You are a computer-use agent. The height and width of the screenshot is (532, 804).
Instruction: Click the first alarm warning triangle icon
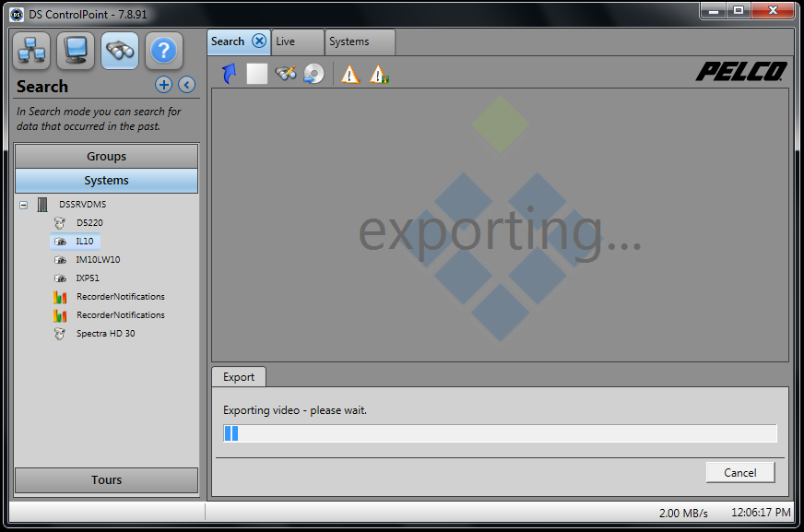point(349,73)
